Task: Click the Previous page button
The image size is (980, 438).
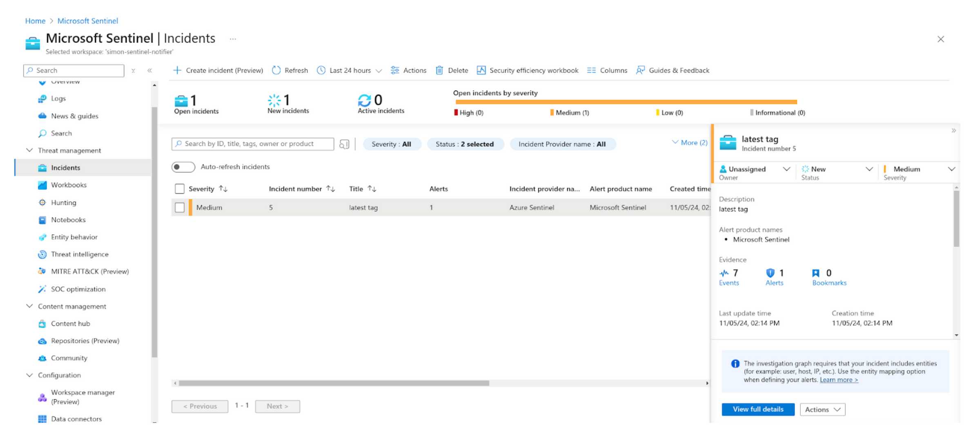Action: [x=200, y=406]
